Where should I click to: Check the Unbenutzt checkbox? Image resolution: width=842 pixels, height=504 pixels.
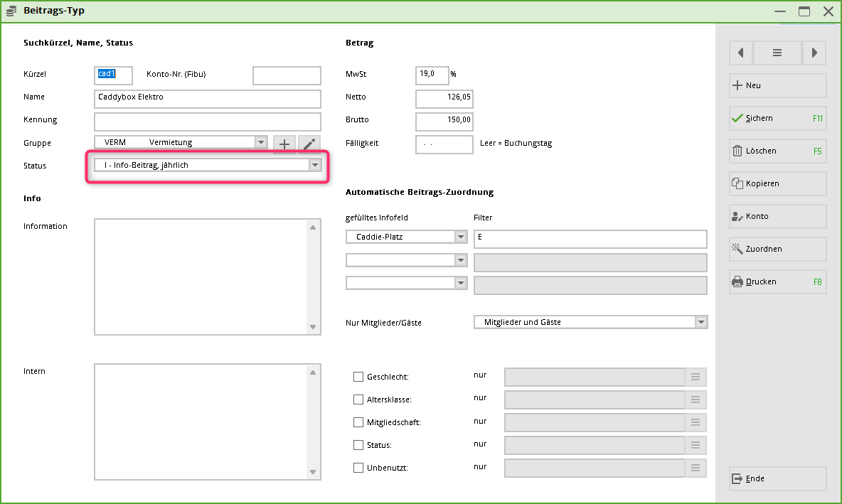pos(358,468)
